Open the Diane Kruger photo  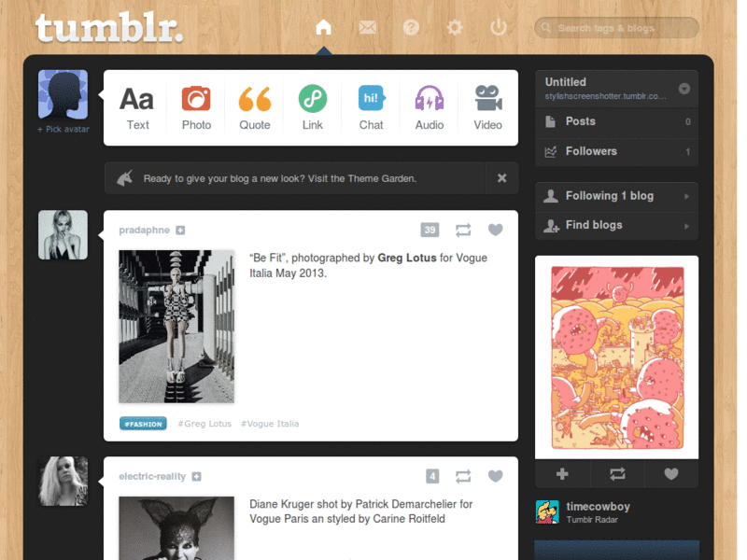point(176,528)
